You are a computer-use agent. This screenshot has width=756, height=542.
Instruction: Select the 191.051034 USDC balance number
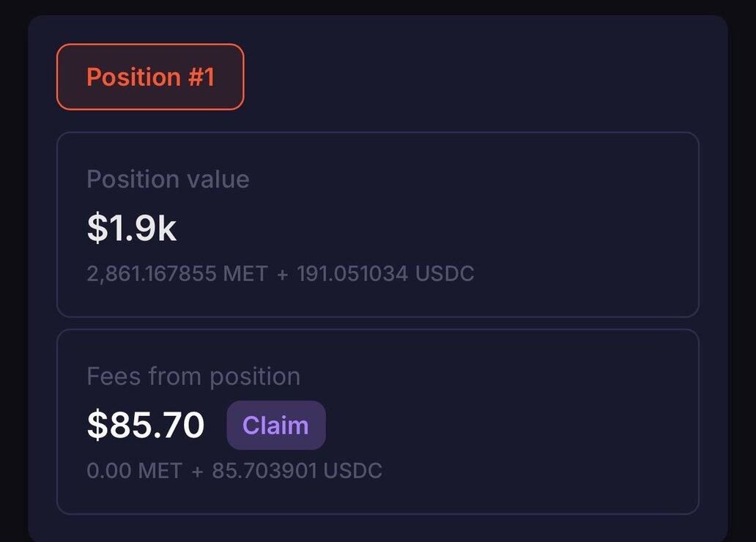352,274
